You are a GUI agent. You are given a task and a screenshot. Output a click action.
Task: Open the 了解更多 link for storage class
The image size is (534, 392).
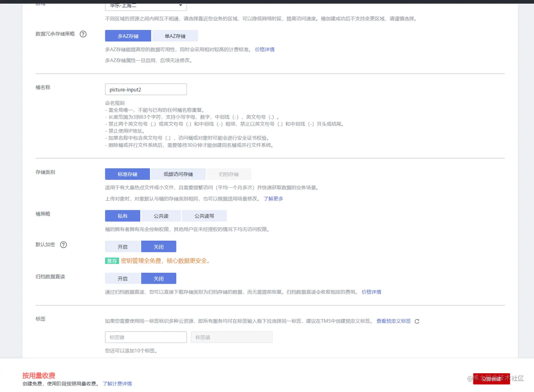[x=273, y=199]
